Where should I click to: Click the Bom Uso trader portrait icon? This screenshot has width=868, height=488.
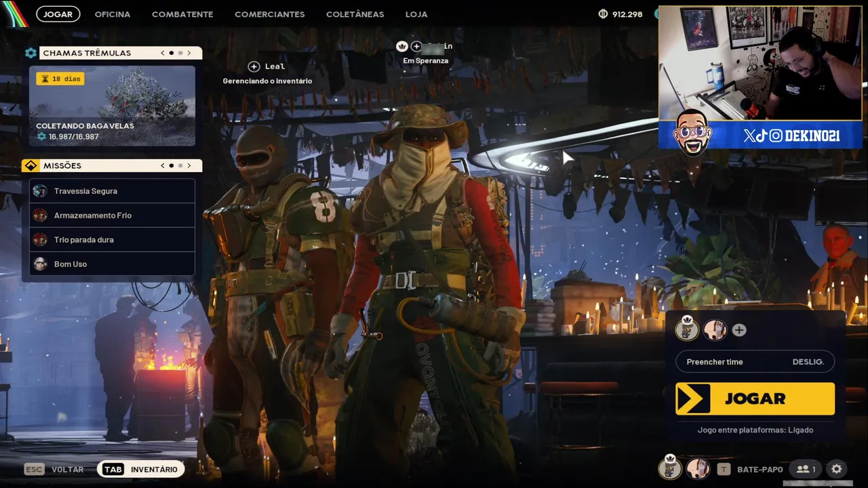click(x=41, y=264)
